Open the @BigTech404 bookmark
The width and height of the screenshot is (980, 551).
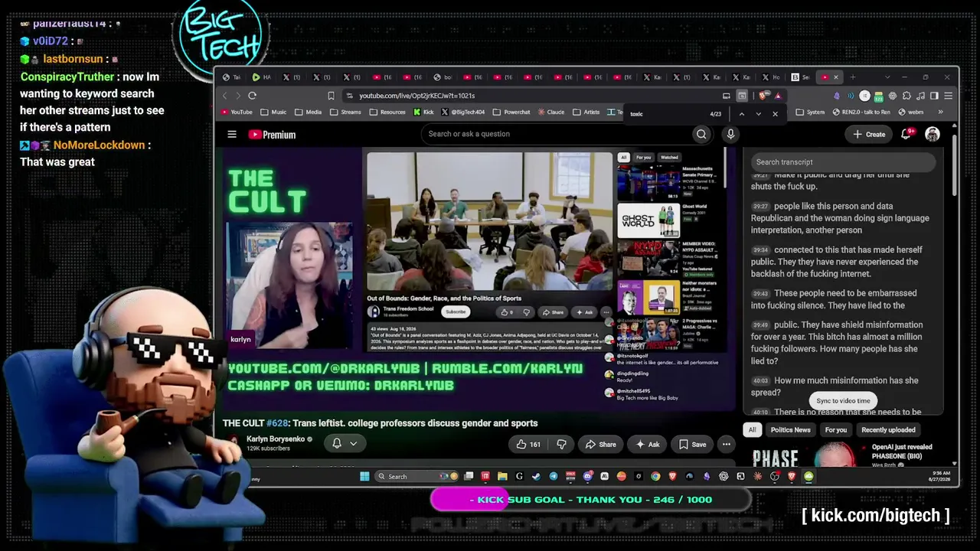(463, 112)
